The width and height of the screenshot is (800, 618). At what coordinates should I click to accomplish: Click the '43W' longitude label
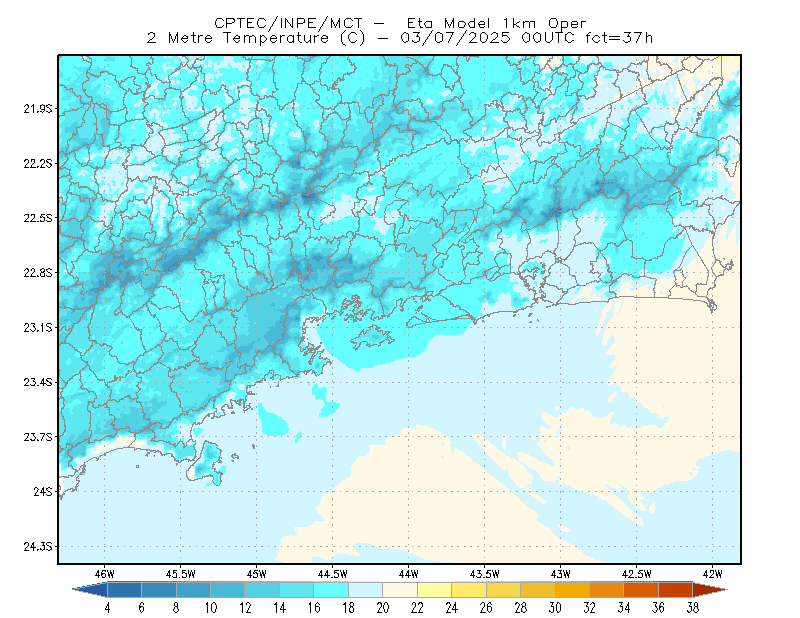pyautogui.click(x=561, y=574)
